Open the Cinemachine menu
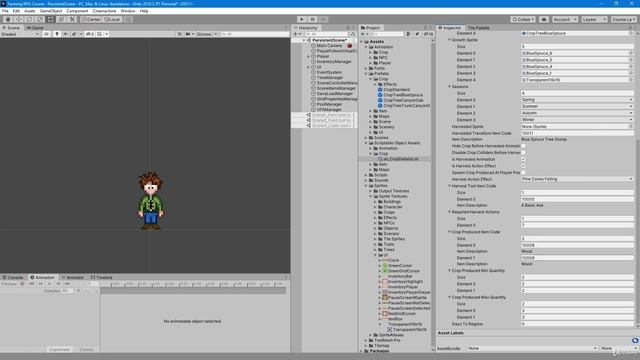 pos(104,11)
